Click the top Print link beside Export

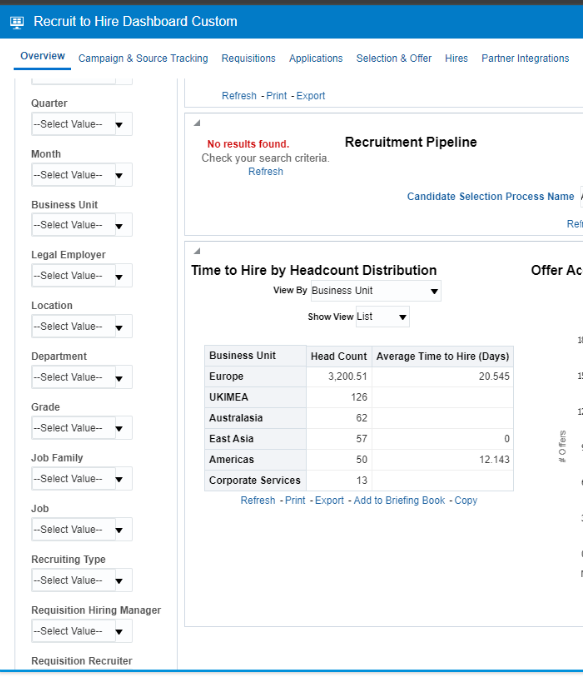(x=277, y=96)
